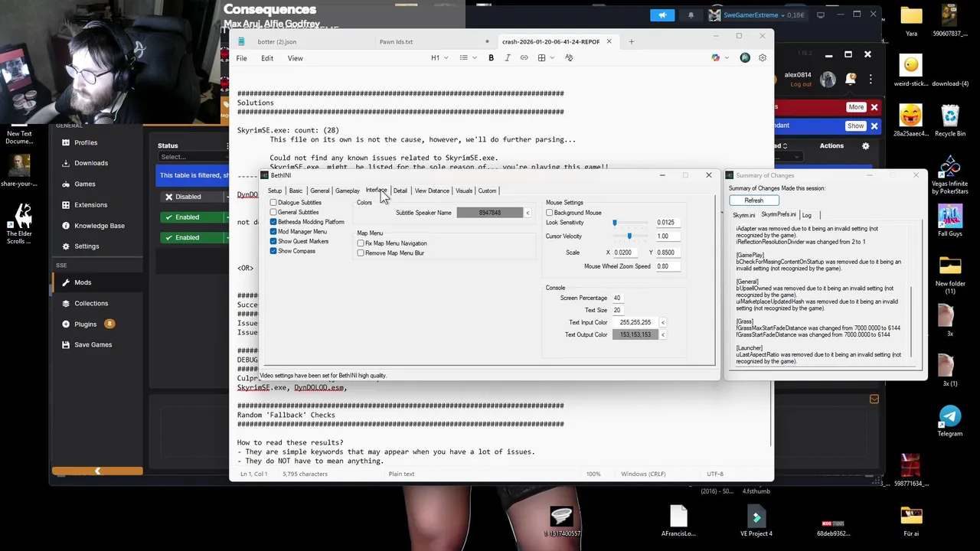The height and width of the screenshot is (551, 980).
Task: Open Steam notification bell
Action: coord(691,15)
